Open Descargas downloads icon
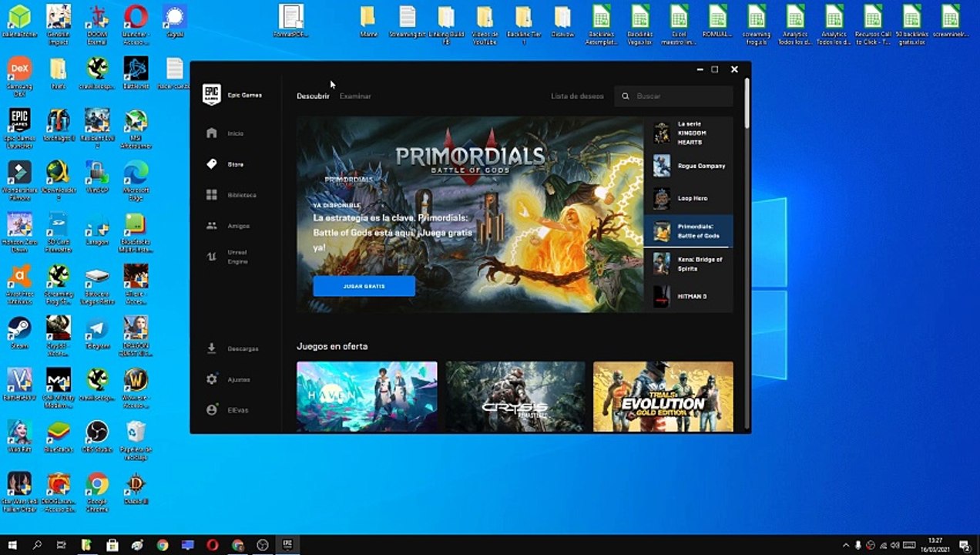Screen dimensions: 980x555 pos(212,348)
